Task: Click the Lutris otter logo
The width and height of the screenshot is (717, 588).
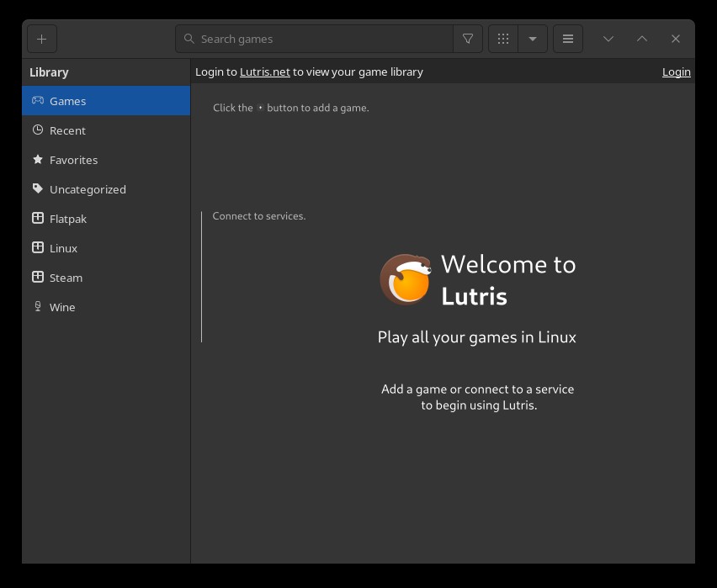Action: [x=406, y=279]
